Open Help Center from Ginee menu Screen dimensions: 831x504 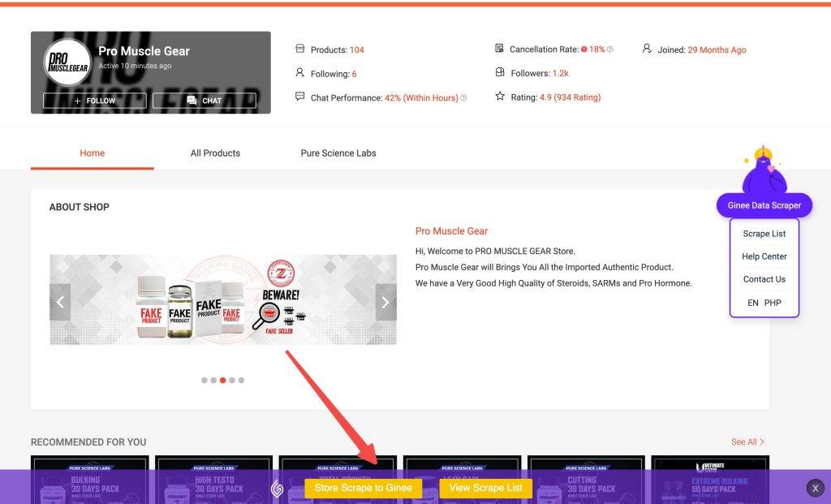click(x=764, y=256)
